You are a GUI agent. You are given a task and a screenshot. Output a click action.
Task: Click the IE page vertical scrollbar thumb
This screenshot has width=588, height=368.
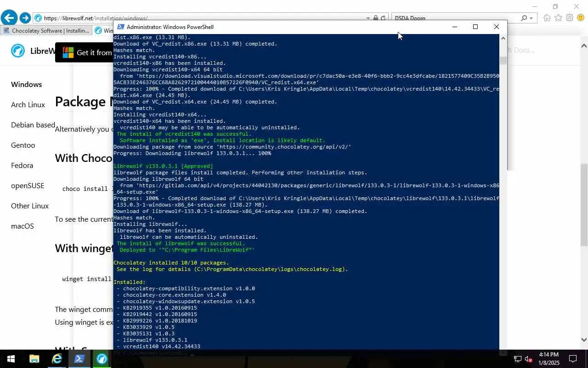coord(584,205)
